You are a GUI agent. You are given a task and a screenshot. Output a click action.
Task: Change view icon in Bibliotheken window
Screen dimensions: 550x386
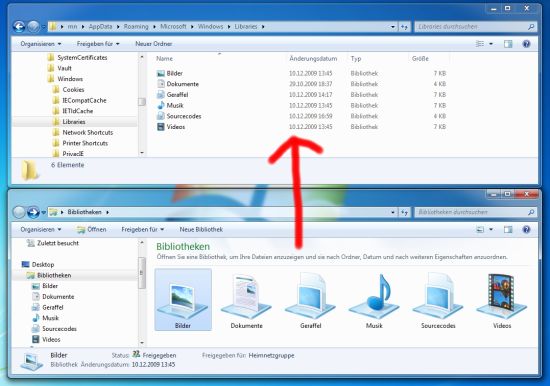pyautogui.click(x=479, y=229)
